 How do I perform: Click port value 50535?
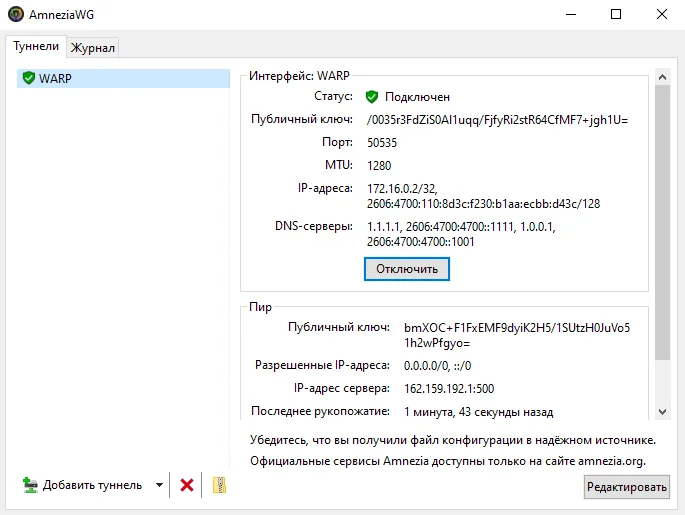pos(382,143)
